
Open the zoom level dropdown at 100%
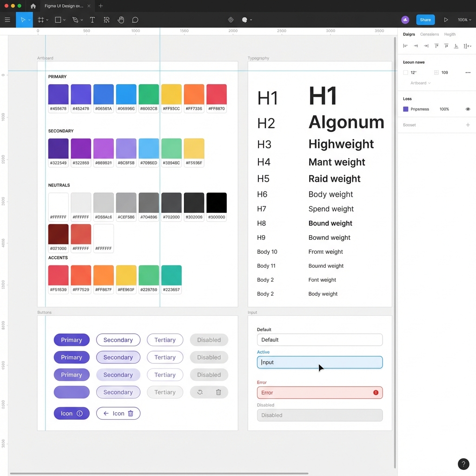coord(464,20)
